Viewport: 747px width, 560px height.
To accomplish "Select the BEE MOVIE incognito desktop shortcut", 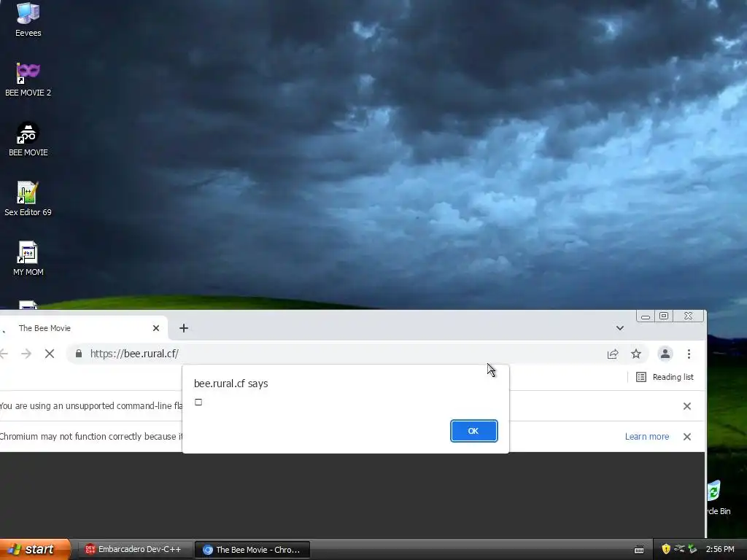I will coord(28,139).
